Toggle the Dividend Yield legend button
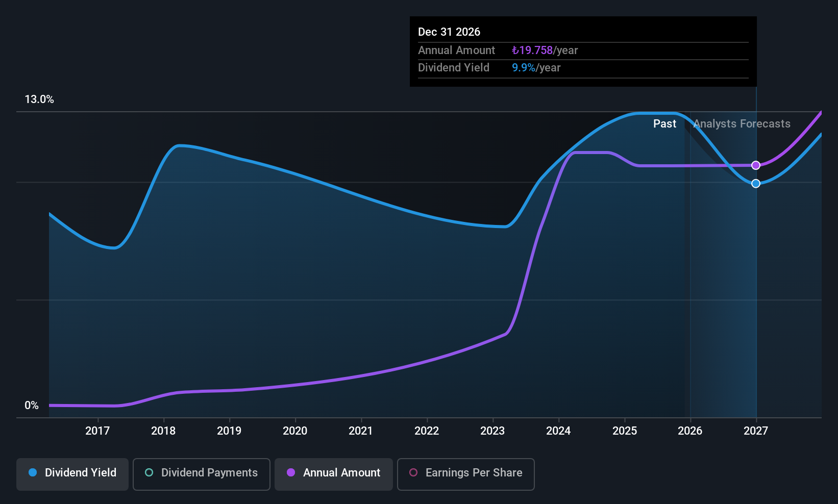Viewport: 838px width, 504px height. pyautogui.click(x=72, y=474)
